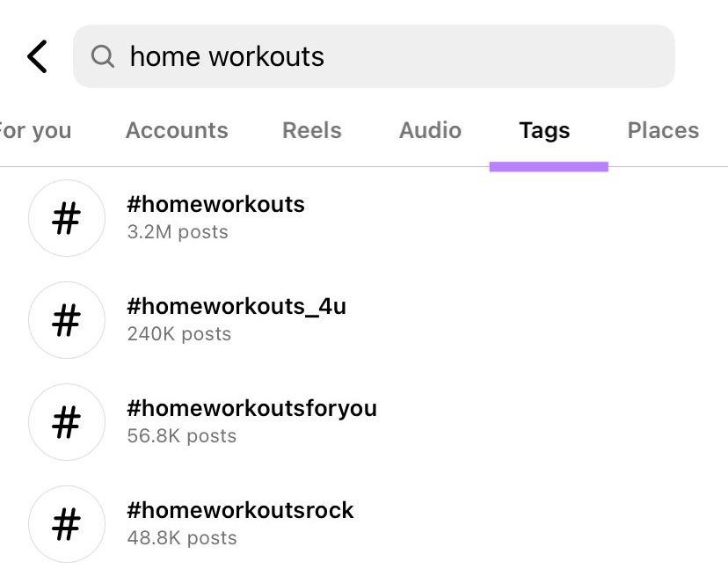Click the back arrow to exit search

pyautogui.click(x=37, y=55)
